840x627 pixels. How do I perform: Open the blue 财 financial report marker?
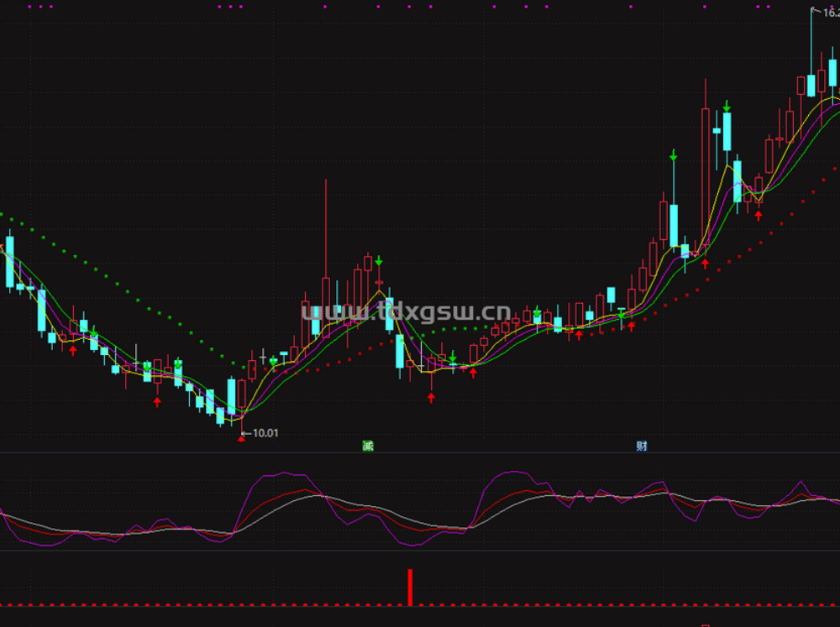tap(641, 446)
